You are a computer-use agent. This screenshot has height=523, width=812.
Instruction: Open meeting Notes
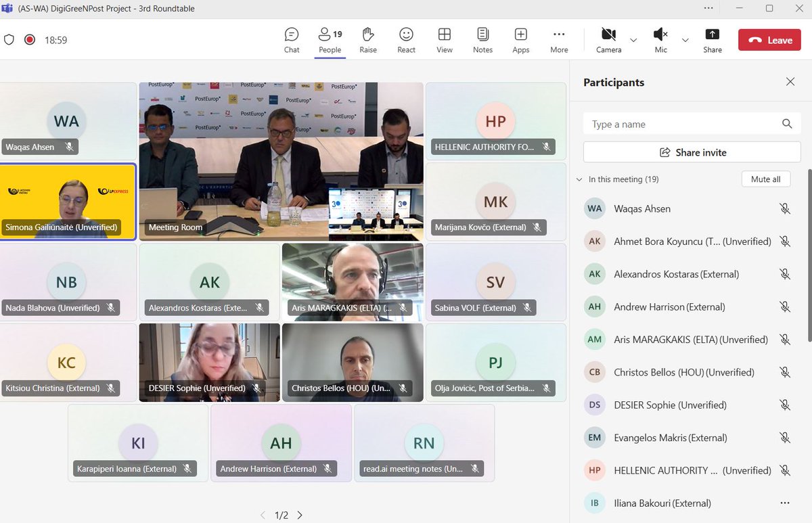tap(482, 40)
